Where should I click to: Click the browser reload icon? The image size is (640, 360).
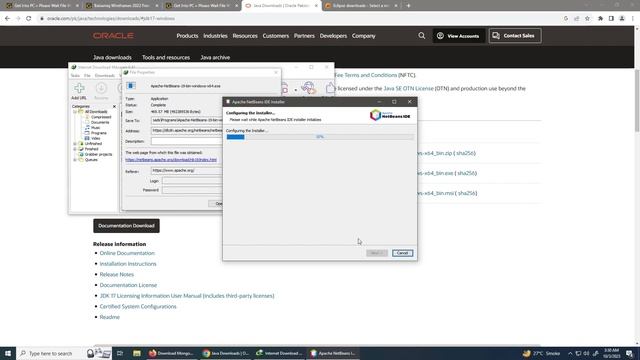point(29,18)
